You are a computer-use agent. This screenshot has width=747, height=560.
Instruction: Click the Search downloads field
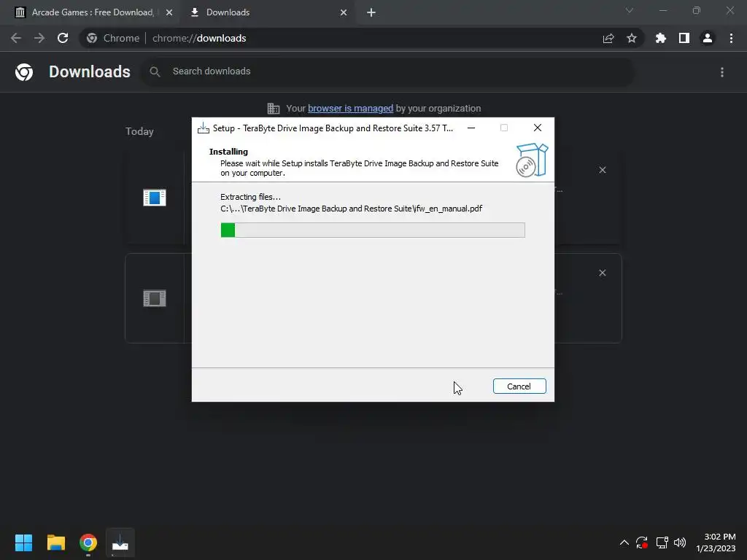click(x=388, y=71)
